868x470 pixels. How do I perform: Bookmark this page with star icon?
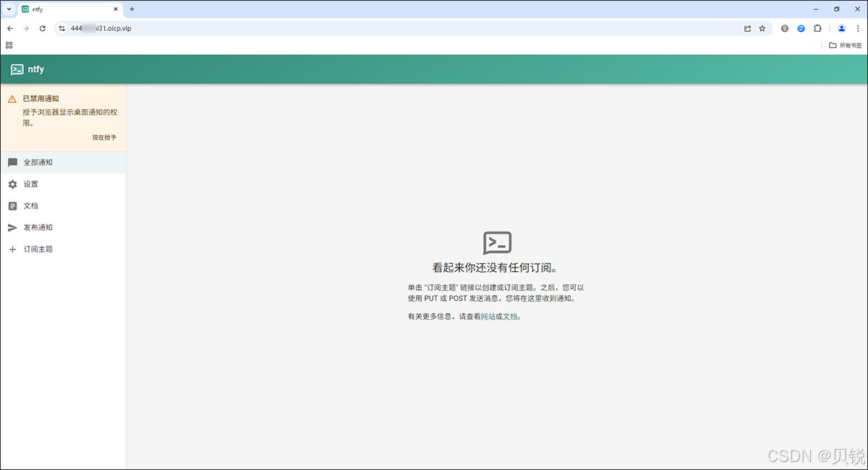[762, 28]
